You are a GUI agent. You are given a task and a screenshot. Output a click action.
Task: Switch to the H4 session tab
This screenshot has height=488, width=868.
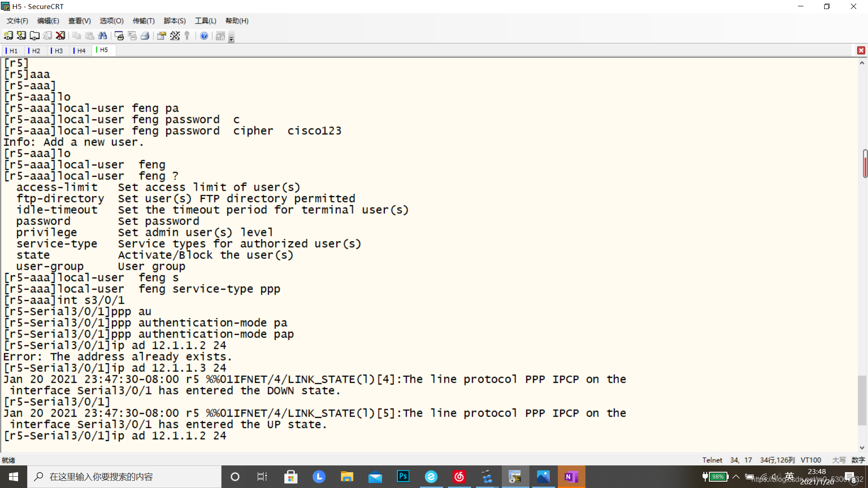pos(80,51)
